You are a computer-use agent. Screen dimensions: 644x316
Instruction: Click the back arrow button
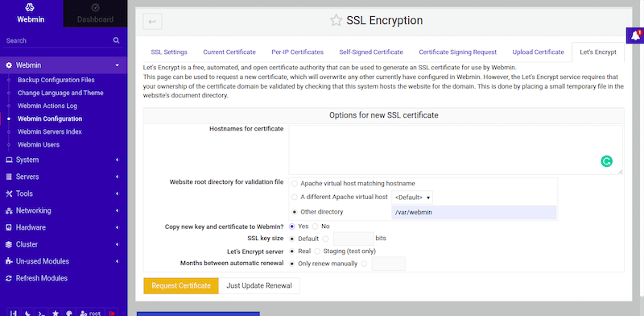[152, 22]
